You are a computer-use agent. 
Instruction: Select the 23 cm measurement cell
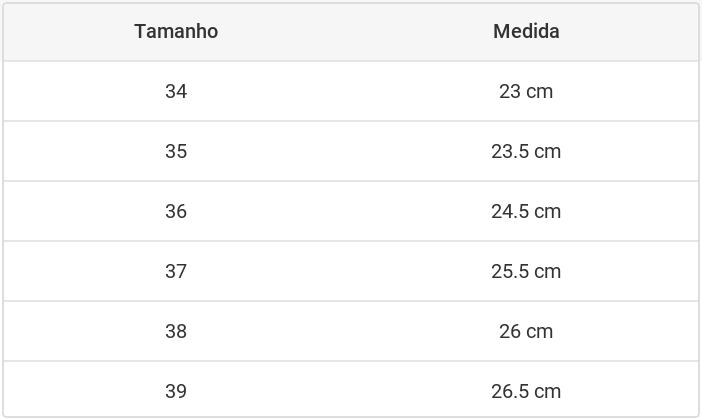click(526, 91)
